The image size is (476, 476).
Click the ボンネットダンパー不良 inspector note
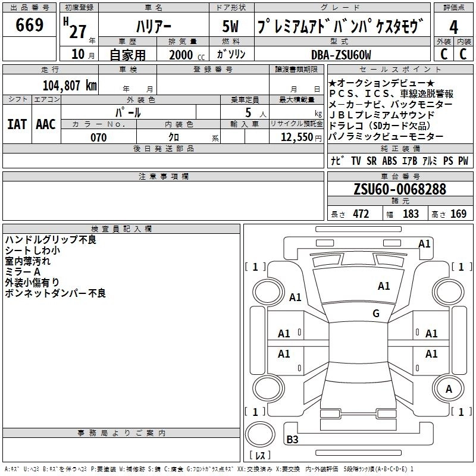pos(55,293)
